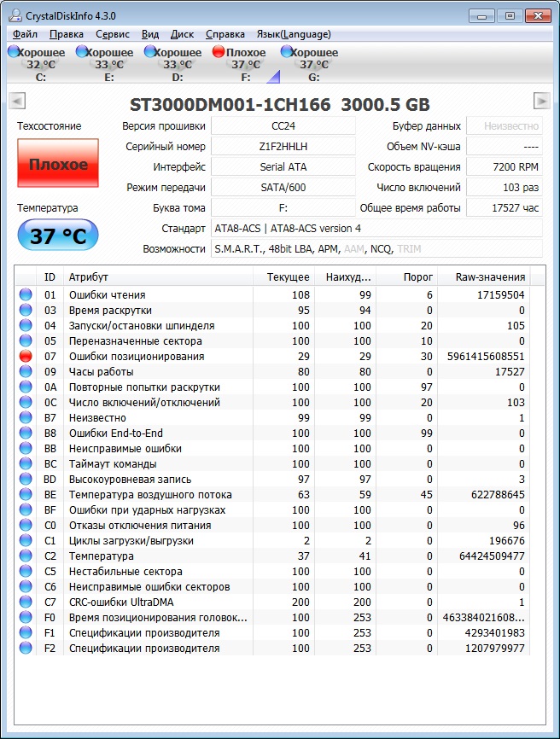The height and width of the screenshot is (739, 560).
Task: Select the attribute name Переназначенные сектора
Action: (x=135, y=340)
